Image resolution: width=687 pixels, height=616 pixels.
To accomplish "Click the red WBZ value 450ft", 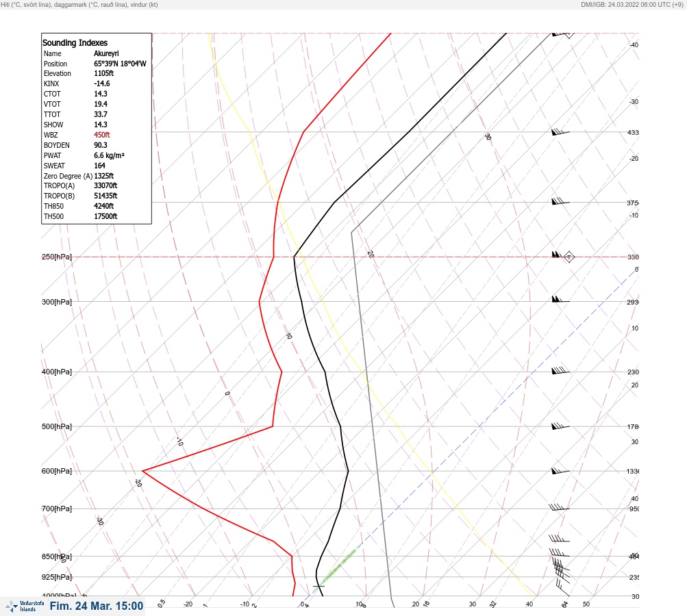I will tap(101, 135).
